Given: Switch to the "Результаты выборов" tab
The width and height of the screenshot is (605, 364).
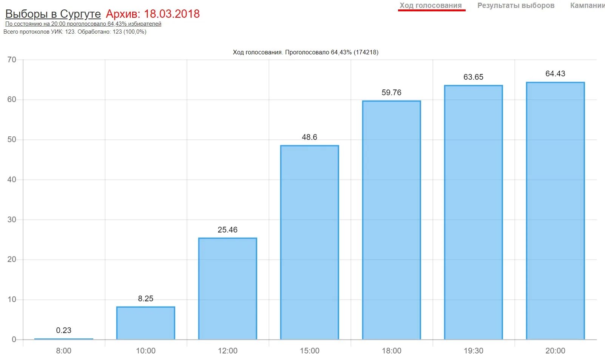Looking at the screenshot, I should tap(515, 5).
